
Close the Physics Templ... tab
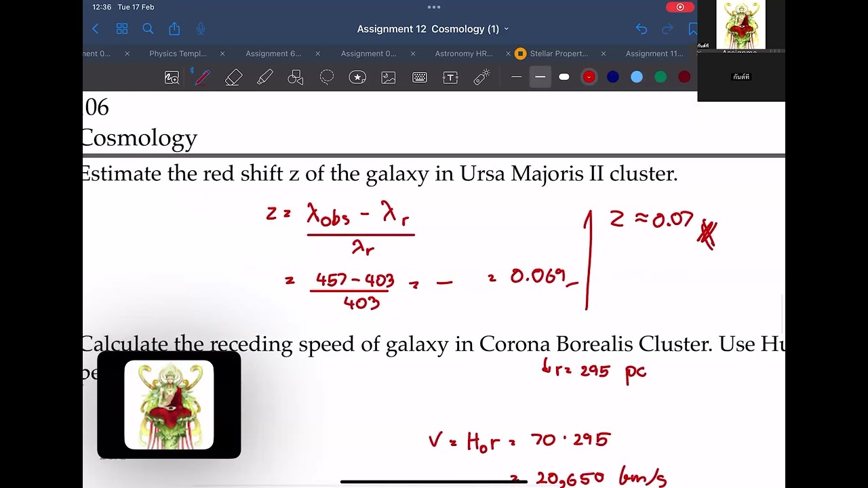222,54
